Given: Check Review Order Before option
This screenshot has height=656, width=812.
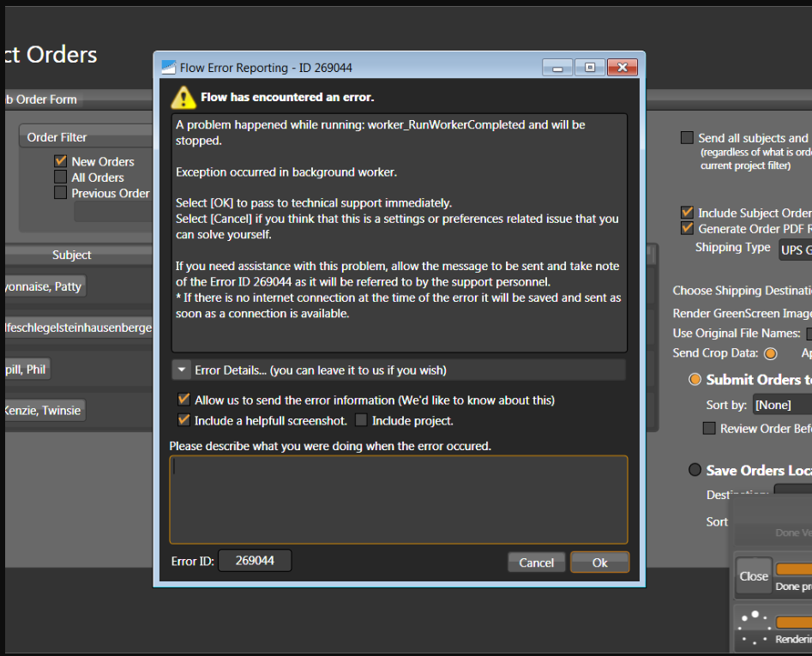Looking at the screenshot, I should (x=709, y=428).
